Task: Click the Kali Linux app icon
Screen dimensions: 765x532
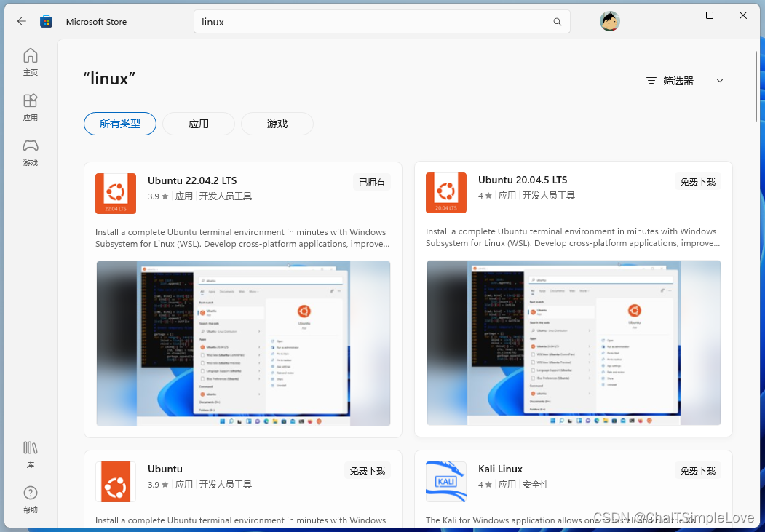Action: click(x=445, y=481)
